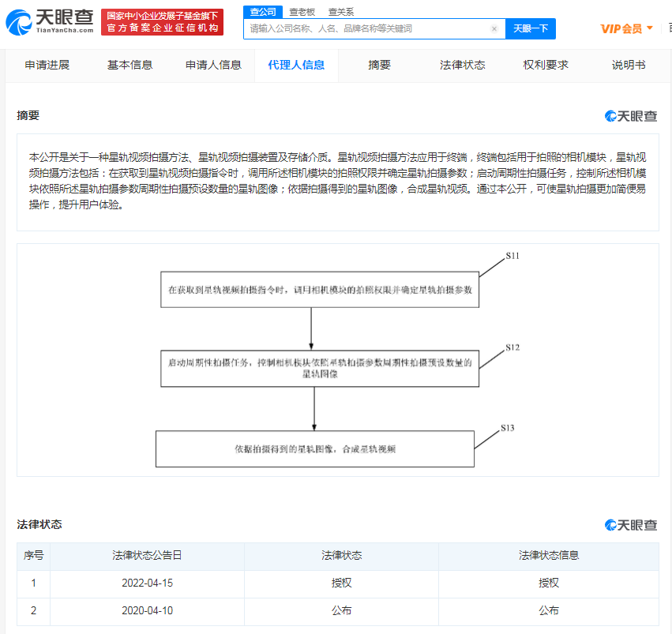Go to the 申请人信息 section tab
Image resolution: width=672 pixels, height=634 pixels.
213,65
